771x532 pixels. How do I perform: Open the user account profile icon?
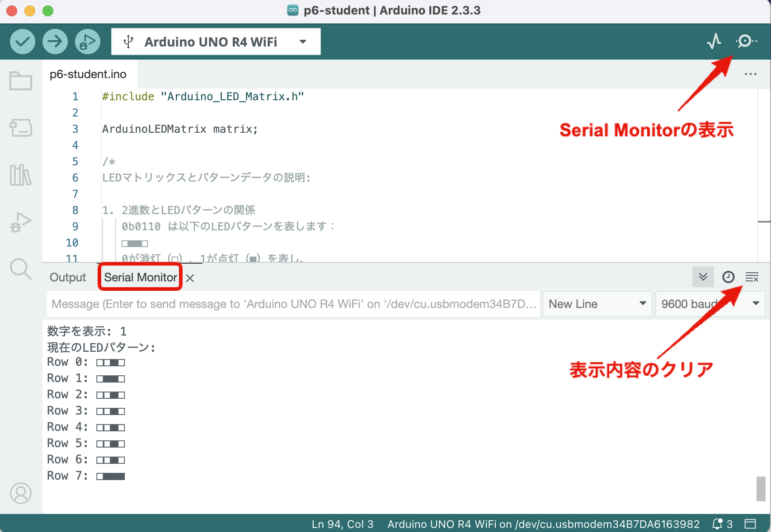tap(21, 493)
